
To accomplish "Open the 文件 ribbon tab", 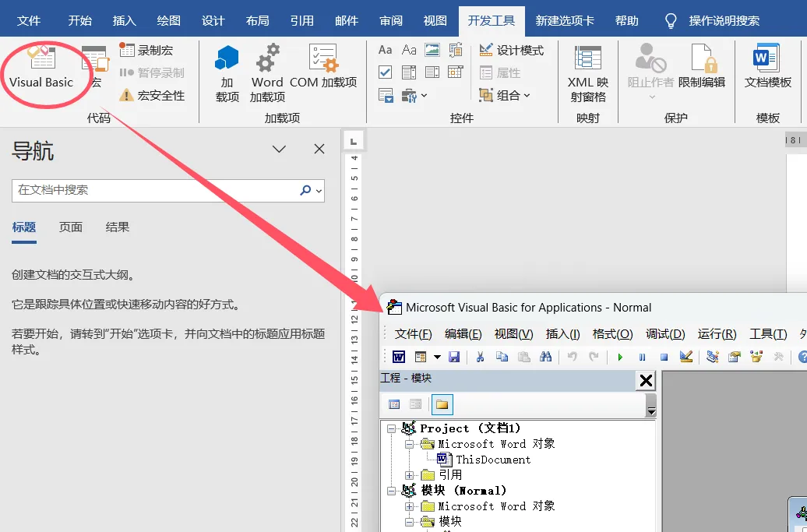I will (29, 20).
